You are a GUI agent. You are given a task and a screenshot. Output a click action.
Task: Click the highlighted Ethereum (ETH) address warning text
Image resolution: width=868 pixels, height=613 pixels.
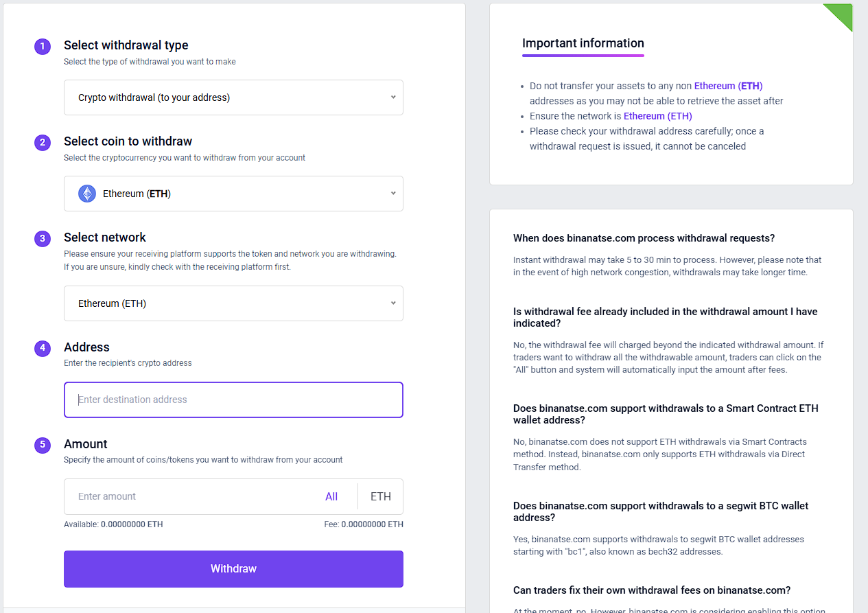(x=728, y=86)
